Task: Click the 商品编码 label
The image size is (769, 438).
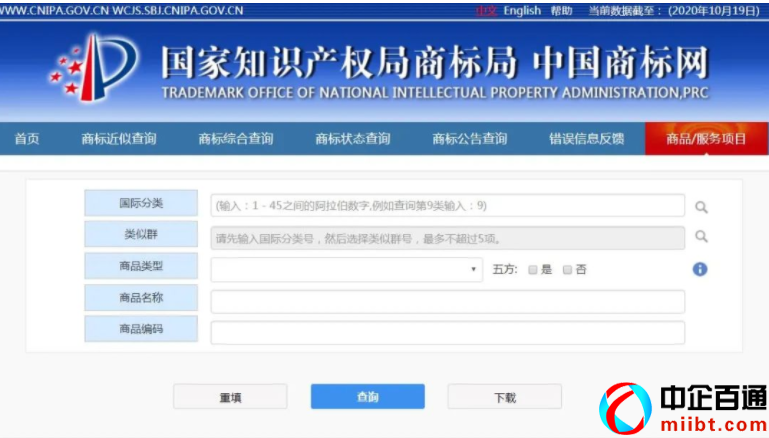Action: tap(141, 329)
